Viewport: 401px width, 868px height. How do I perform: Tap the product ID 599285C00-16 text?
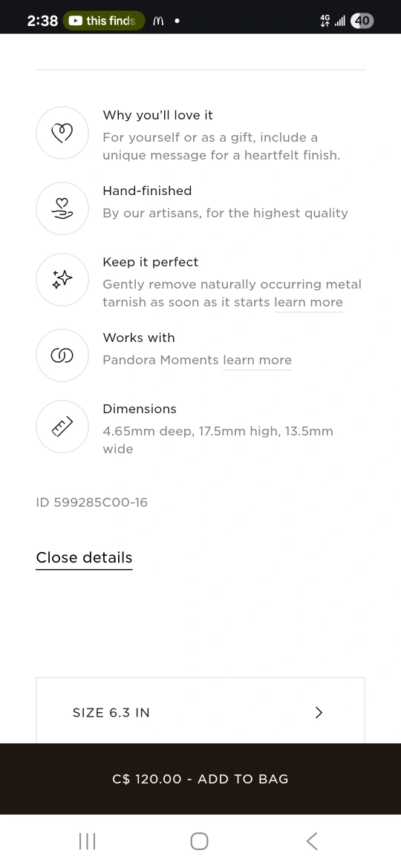coord(92,503)
